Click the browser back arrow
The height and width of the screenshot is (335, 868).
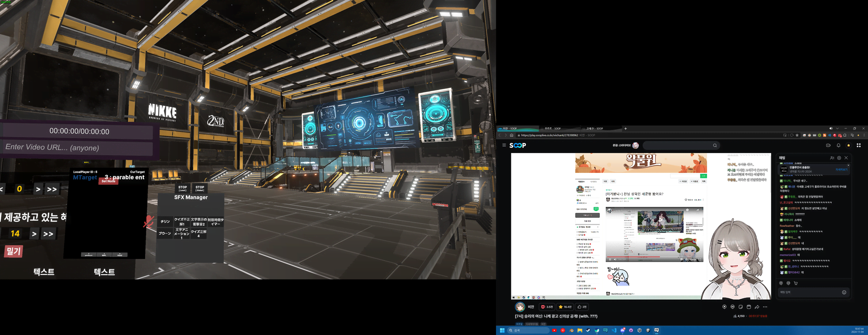tap(500, 135)
